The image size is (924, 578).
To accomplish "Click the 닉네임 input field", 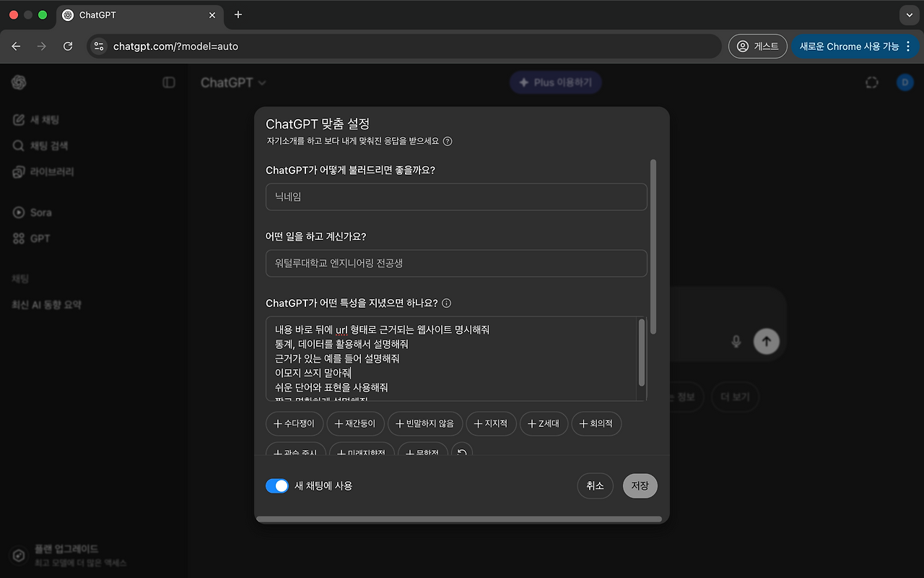I will [456, 197].
